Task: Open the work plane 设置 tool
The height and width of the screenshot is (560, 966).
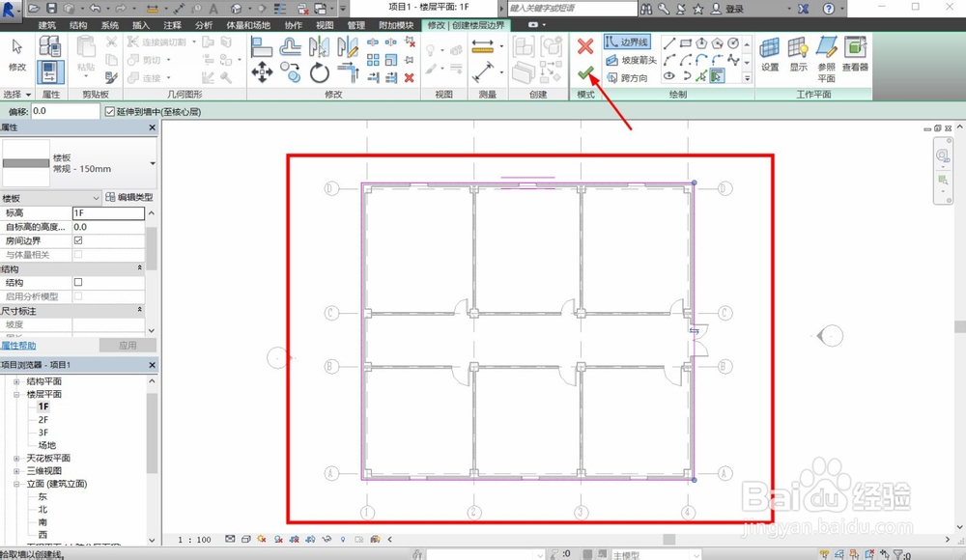Action: coord(770,54)
